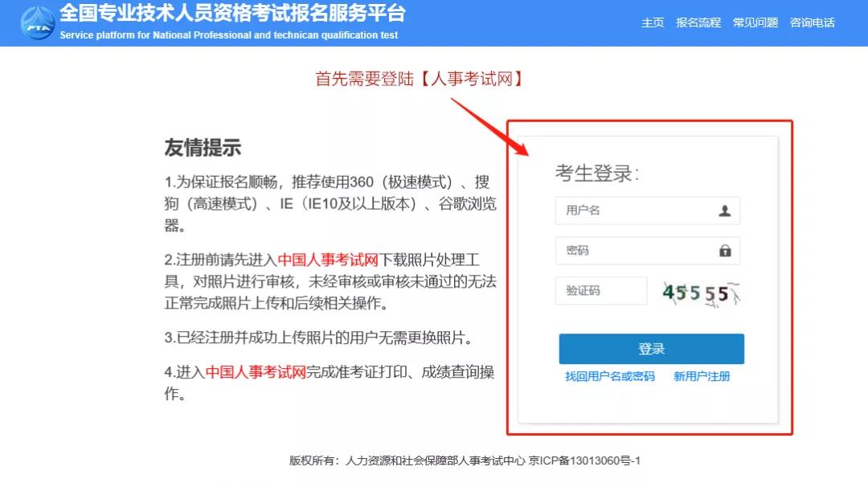Image resolution: width=868 pixels, height=487 pixels.
Task: Click the 新用户注册 link
Action: pos(702,376)
